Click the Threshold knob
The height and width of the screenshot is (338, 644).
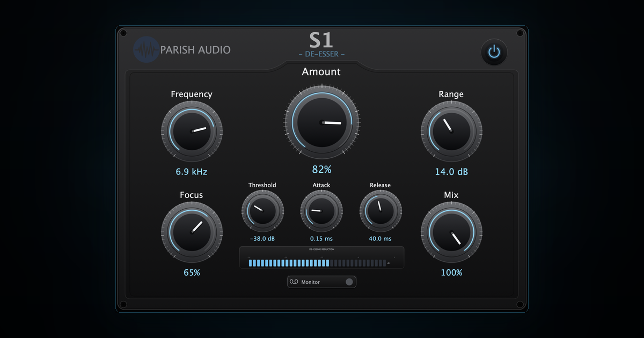pyautogui.click(x=262, y=211)
